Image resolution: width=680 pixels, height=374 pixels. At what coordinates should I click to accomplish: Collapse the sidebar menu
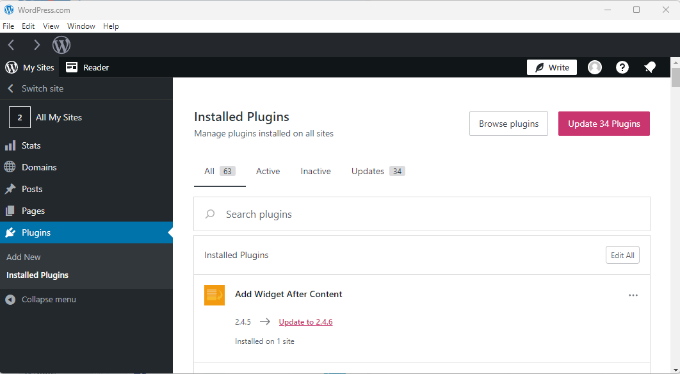(x=40, y=299)
